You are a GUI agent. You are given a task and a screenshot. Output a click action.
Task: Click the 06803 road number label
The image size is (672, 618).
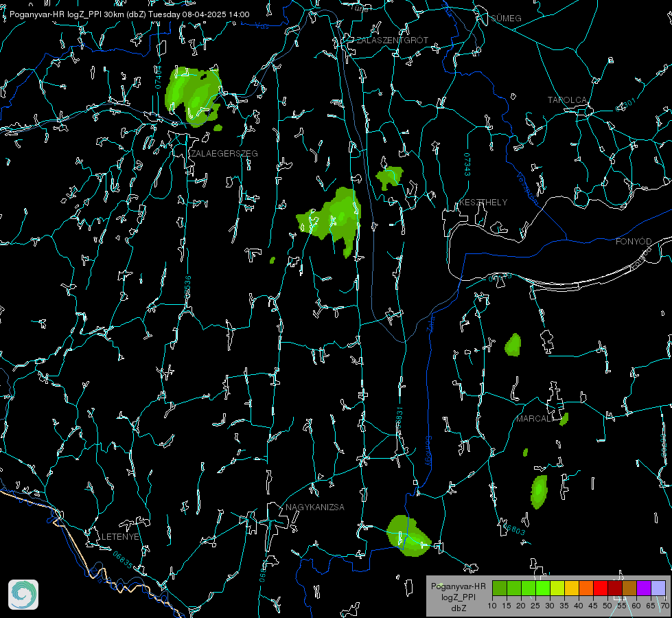pos(514,530)
